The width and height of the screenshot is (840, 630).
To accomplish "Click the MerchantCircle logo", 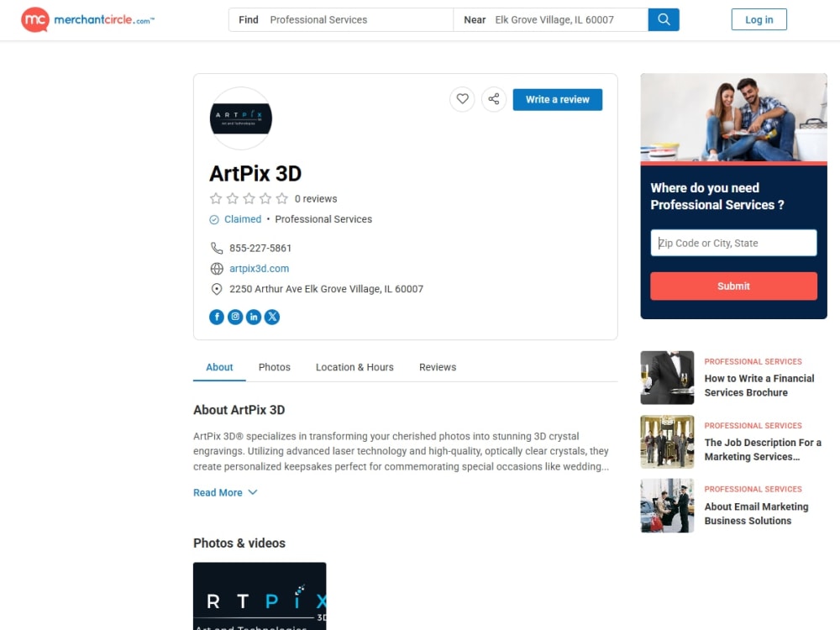I will point(88,20).
